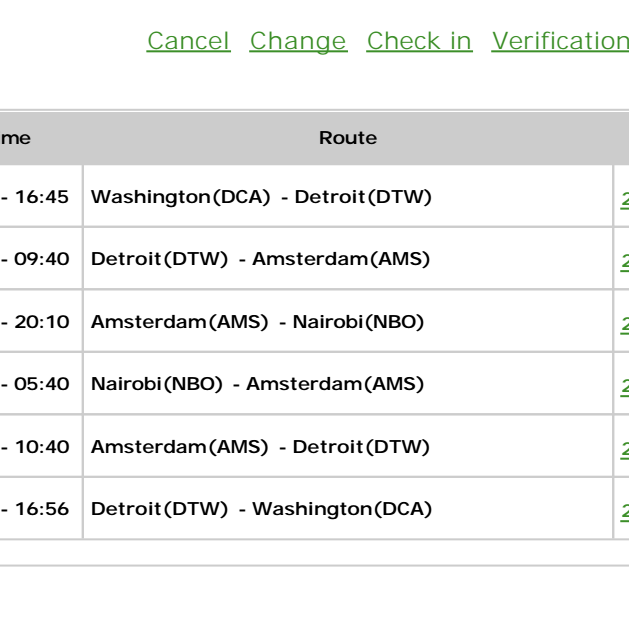Click the 16:45 arrival time cell
629x629 pixels.
(x=41, y=196)
